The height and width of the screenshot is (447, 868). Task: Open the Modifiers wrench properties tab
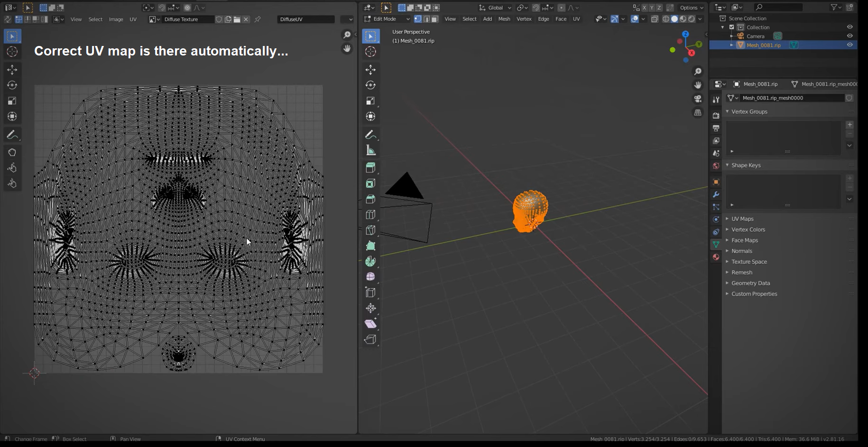716,194
